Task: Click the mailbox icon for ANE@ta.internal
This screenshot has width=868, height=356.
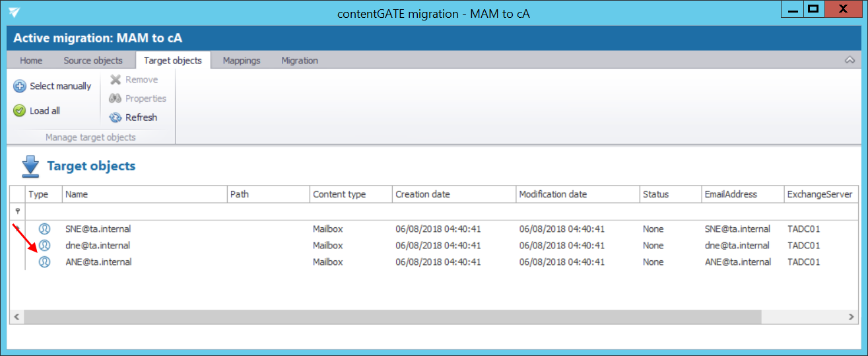Action: coord(44,262)
